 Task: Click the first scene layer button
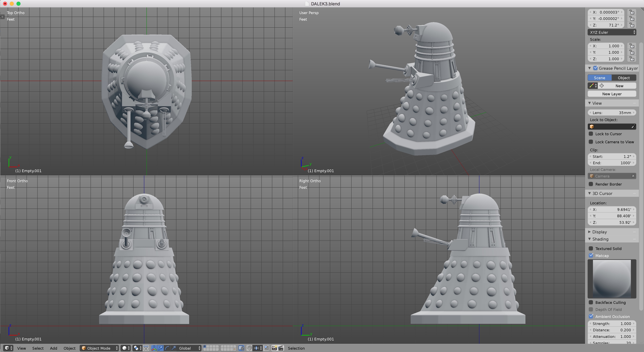[205, 346]
